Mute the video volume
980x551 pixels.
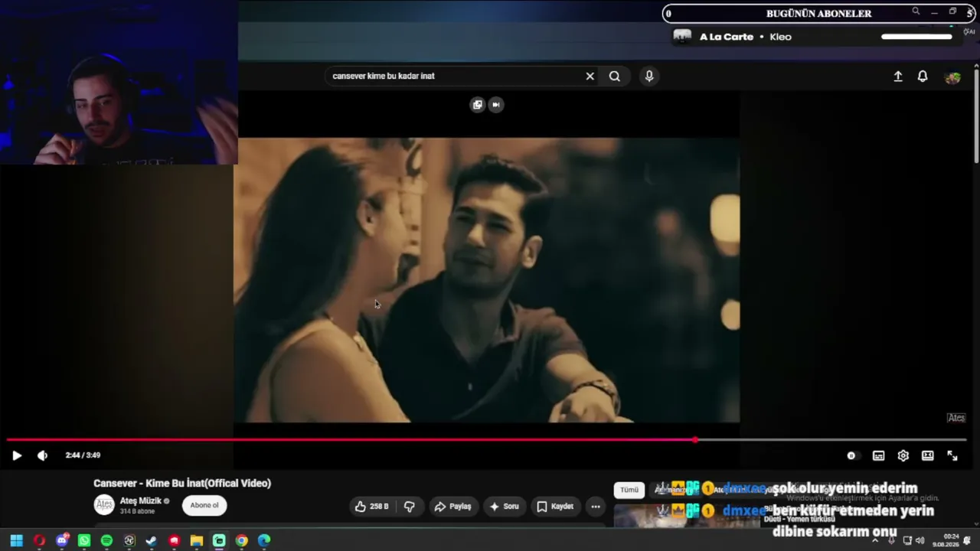point(42,455)
